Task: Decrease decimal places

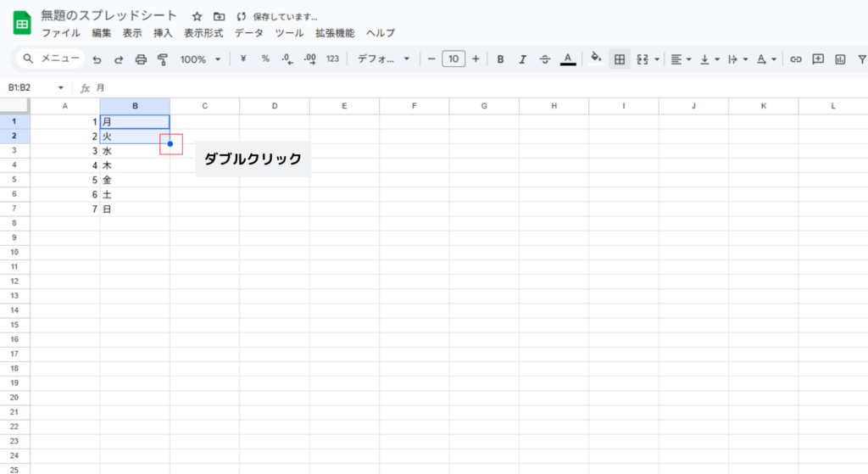Action: [x=287, y=59]
